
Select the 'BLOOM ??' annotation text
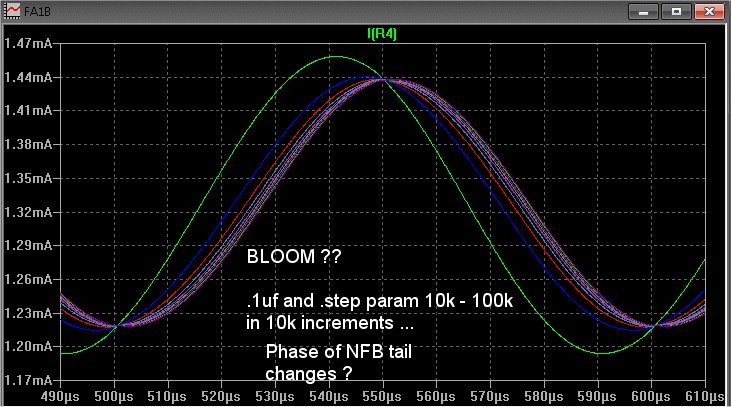tap(294, 256)
